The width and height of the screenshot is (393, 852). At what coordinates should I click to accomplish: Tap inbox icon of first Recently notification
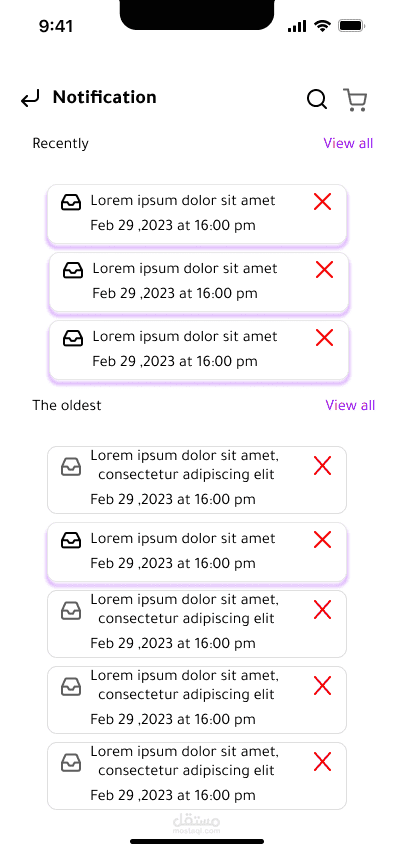[71, 202]
